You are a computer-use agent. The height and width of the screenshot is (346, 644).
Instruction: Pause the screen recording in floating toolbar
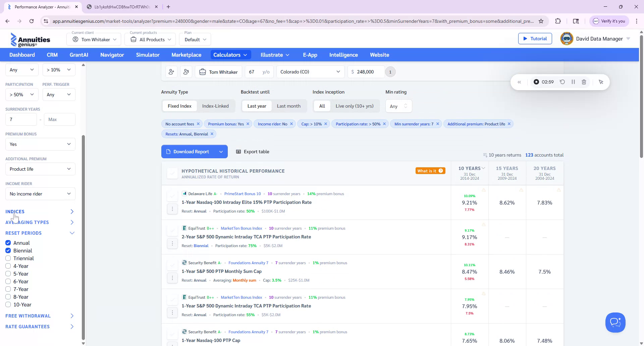point(573,82)
